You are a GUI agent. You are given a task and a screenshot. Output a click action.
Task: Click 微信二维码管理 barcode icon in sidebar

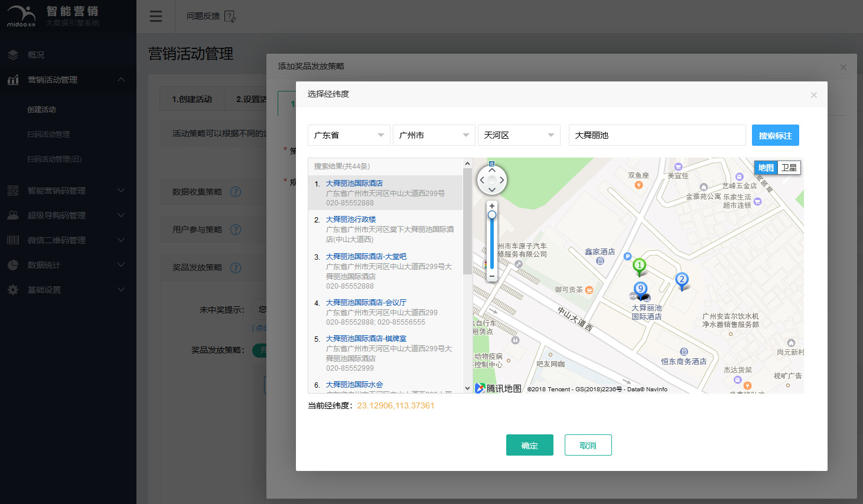13,240
